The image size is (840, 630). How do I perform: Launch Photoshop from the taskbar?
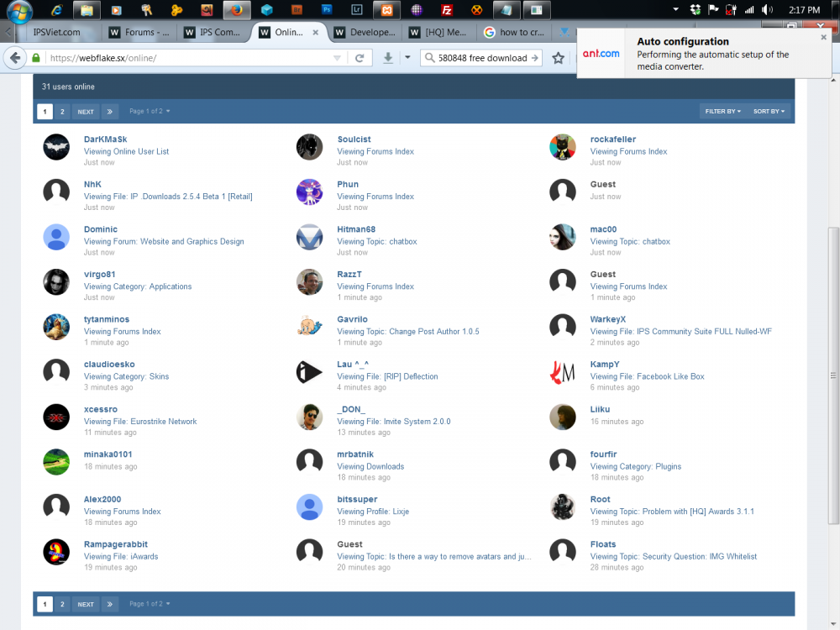(328, 11)
